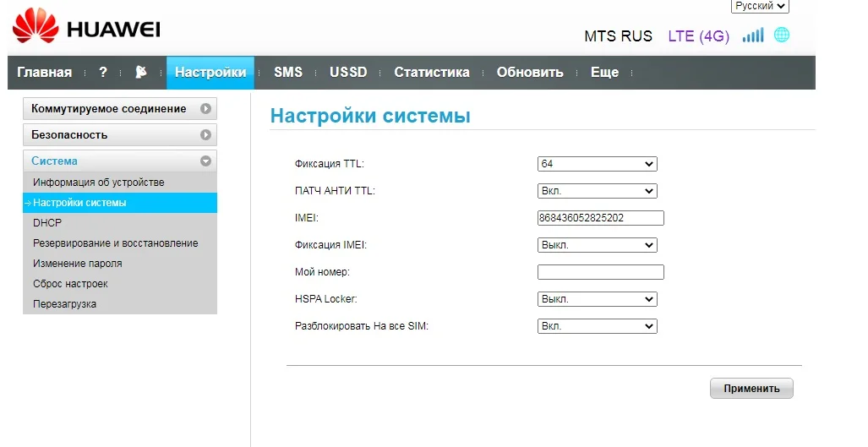Screen dimensions: 868x447
Task: Click the MTS RUS operator name
Action: [619, 36]
